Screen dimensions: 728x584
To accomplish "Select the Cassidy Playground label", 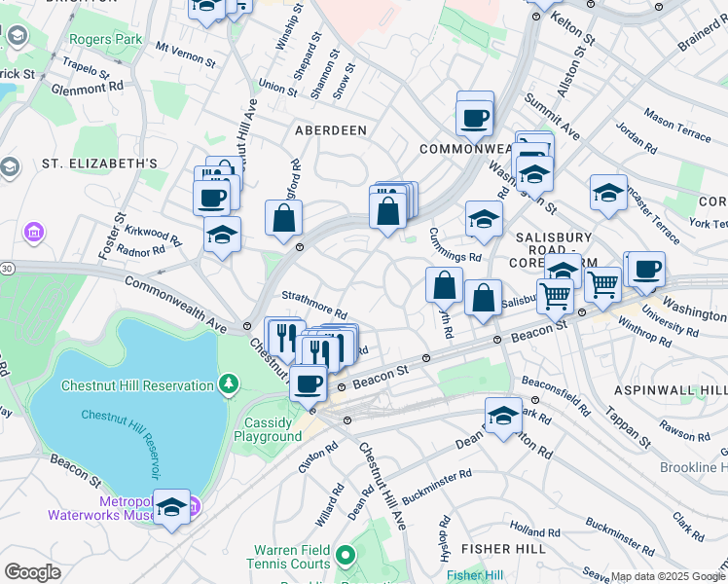I will click(268, 429).
